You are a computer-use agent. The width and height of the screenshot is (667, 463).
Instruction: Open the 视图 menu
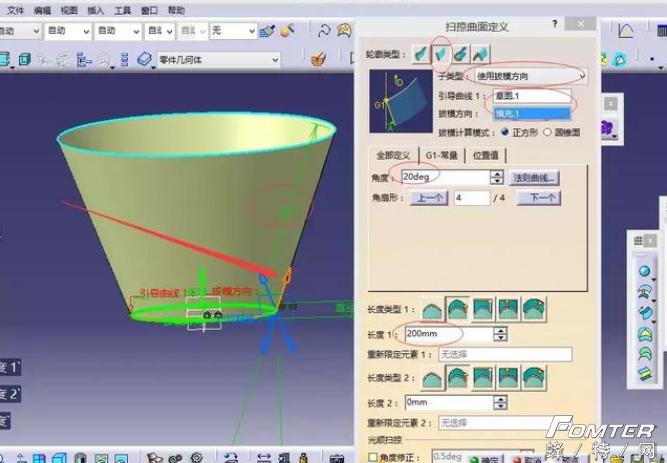click(x=69, y=11)
